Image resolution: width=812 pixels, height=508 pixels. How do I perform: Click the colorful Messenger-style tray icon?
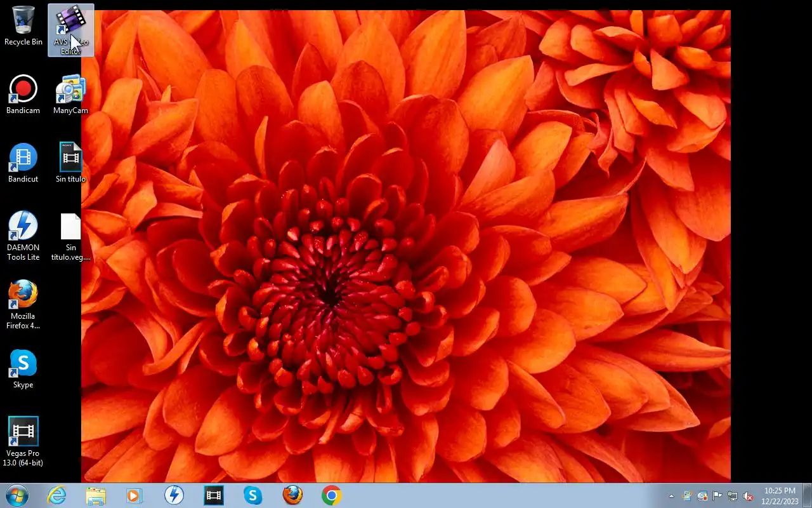[x=687, y=496]
